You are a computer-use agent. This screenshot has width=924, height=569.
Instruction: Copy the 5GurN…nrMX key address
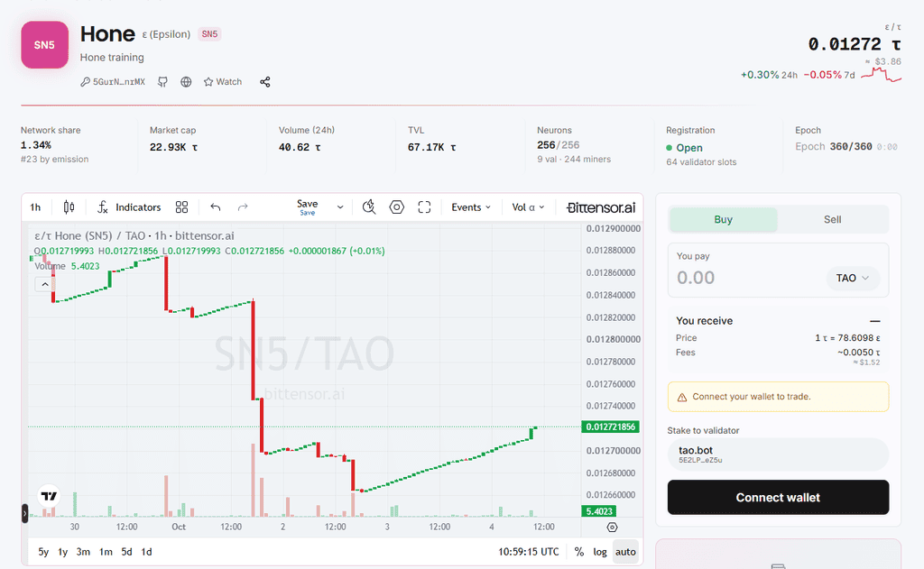click(113, 82)
